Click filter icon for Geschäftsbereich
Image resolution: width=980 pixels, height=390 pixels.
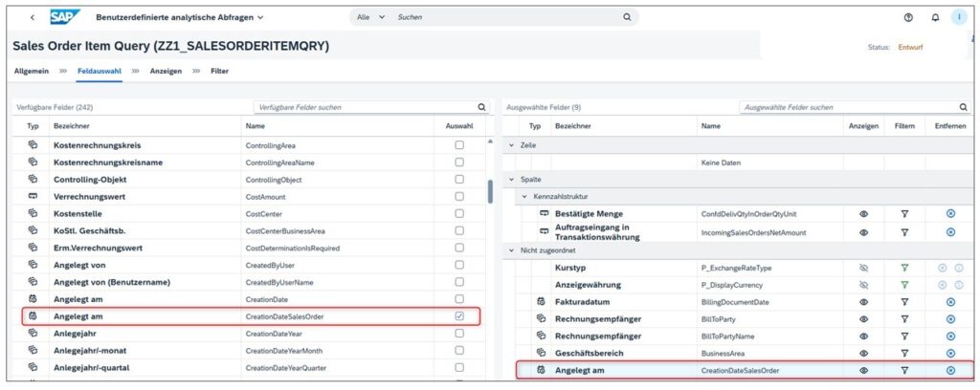(904, 353)
